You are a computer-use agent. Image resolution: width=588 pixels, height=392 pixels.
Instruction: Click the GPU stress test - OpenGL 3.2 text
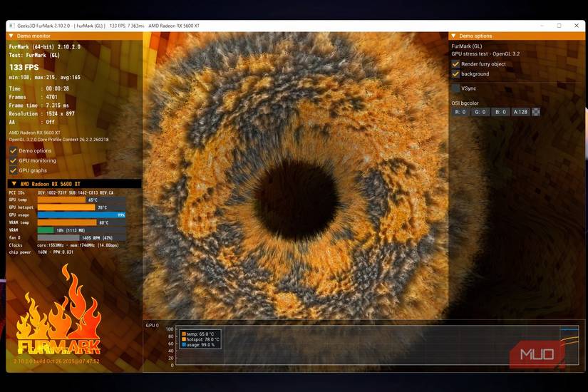point(485,54)
